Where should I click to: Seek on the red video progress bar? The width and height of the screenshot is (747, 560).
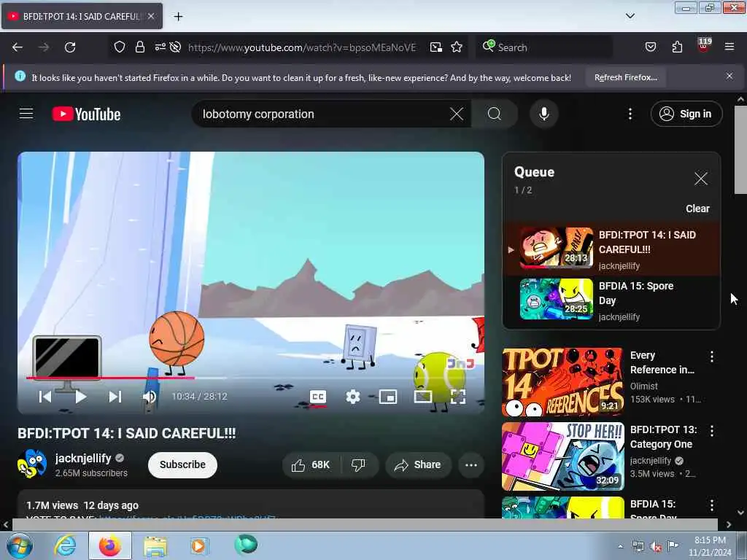[251, 378]
